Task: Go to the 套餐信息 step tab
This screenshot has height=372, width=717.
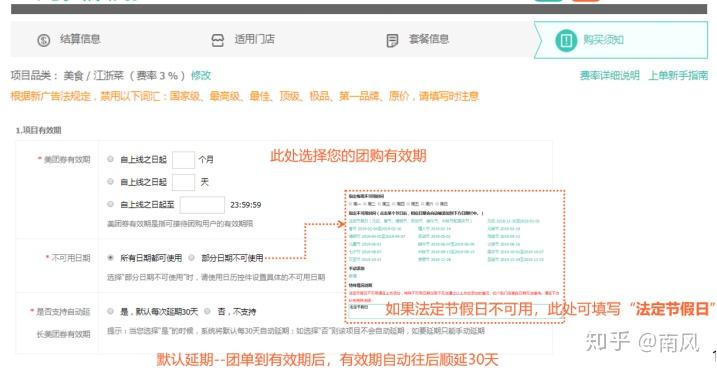Action: point(417,40)
